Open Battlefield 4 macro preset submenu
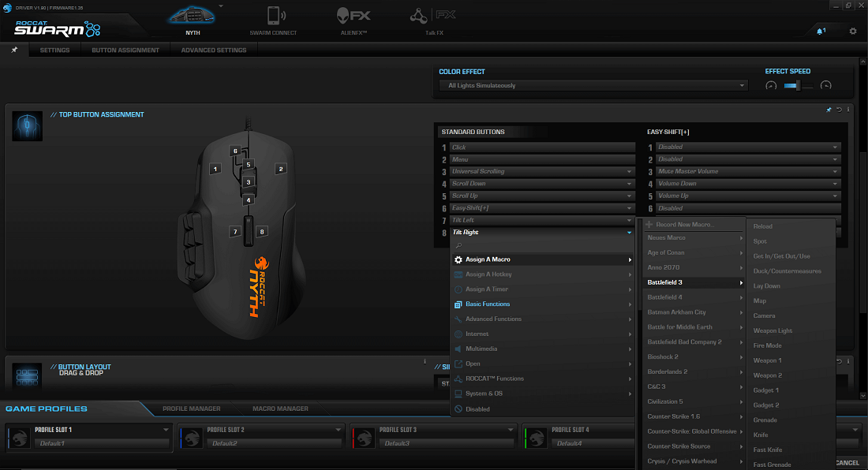Screen dimensions: 868x470 [x=694, y=297]
